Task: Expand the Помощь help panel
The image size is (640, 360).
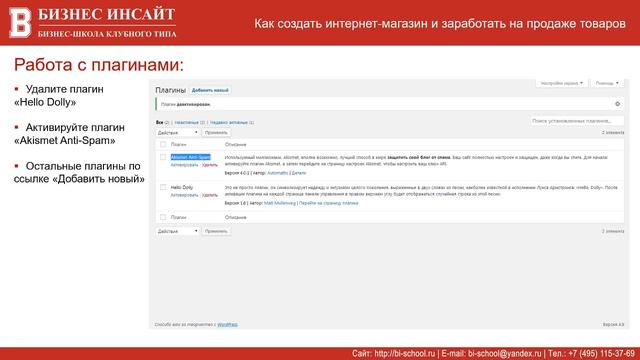Action: tap(607, 83)
